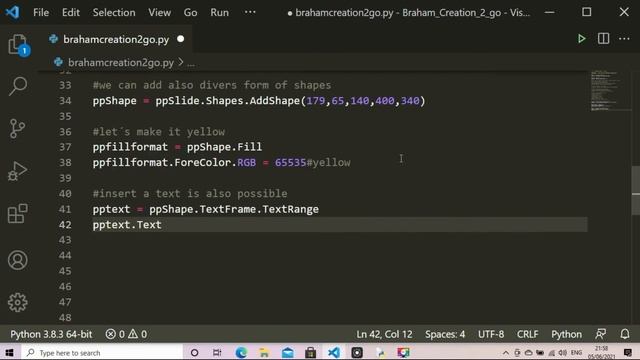Switch to VS Code in taskbar
The height and width of the screenshot is (360, 640).
pyautogui.click(x=334, y=352)
